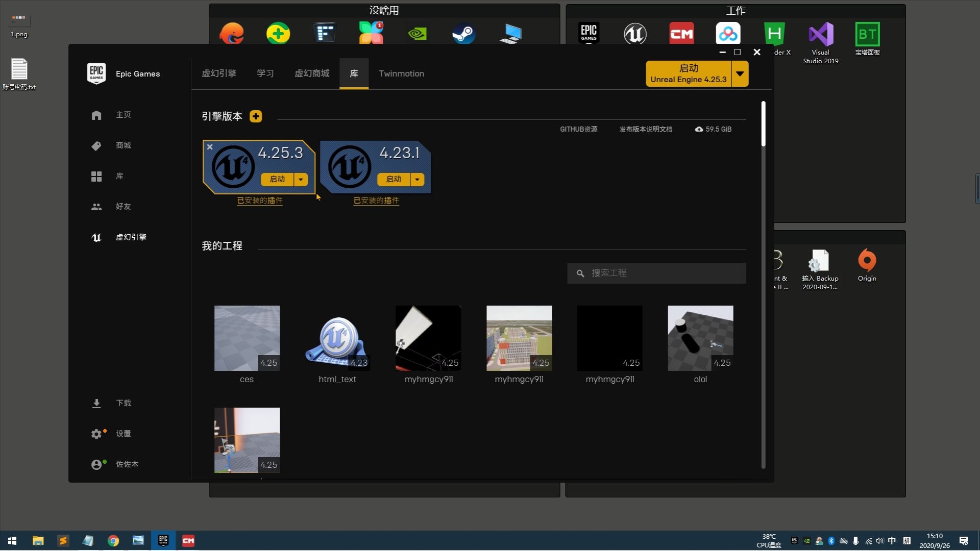Viewport: 980px width, 551px height.
Task: Open the red CM desktop shortcut
Action: (681, 34)
